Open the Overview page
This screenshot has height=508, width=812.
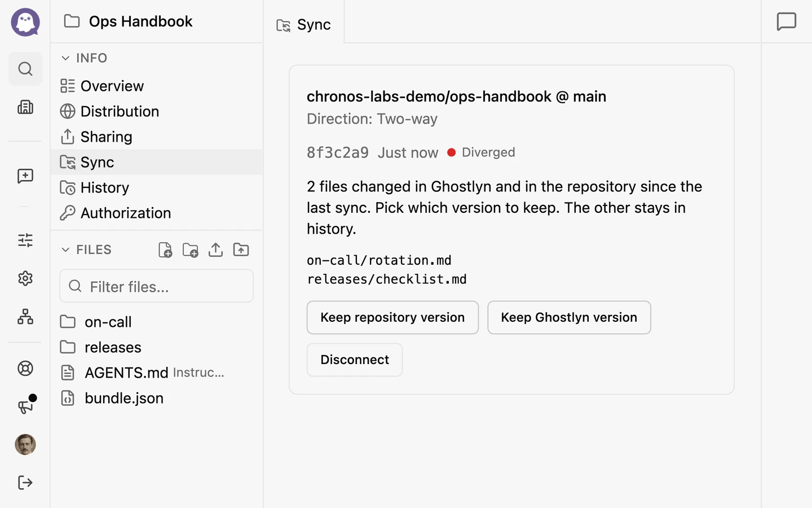[x=157, y=86]
